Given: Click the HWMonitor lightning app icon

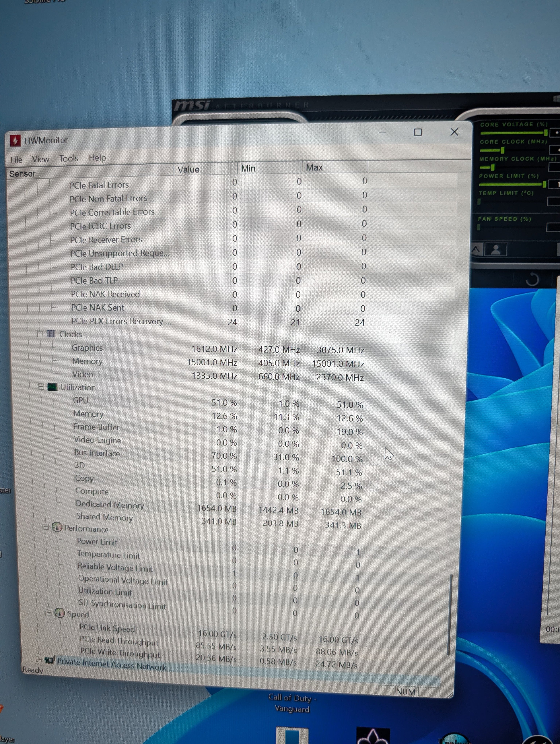Looking at the screenshot, I should pyautogui.click(x=15, y=141).
